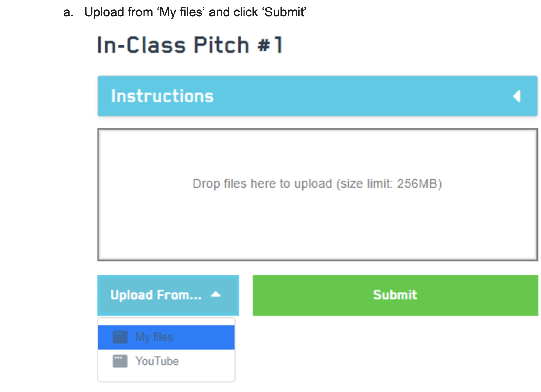This screenshot has height=392, width=541.
Task: Click the 'Drop files here to upload' text
Action: [x=262, y=184]
